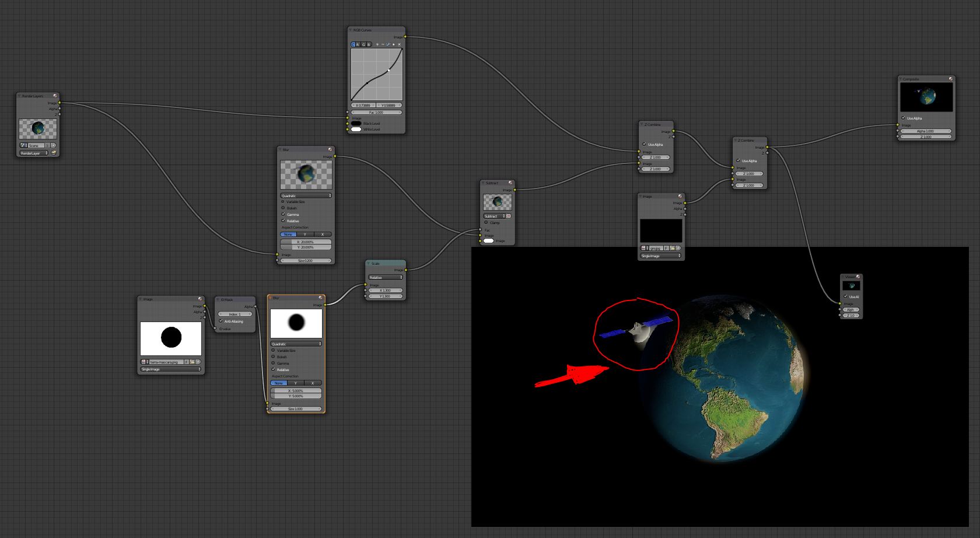Click the F fake-user button beside terra-mascara.png
Image resolution: width=980 pixels, height=538 pixels.
tap(186, 362)
